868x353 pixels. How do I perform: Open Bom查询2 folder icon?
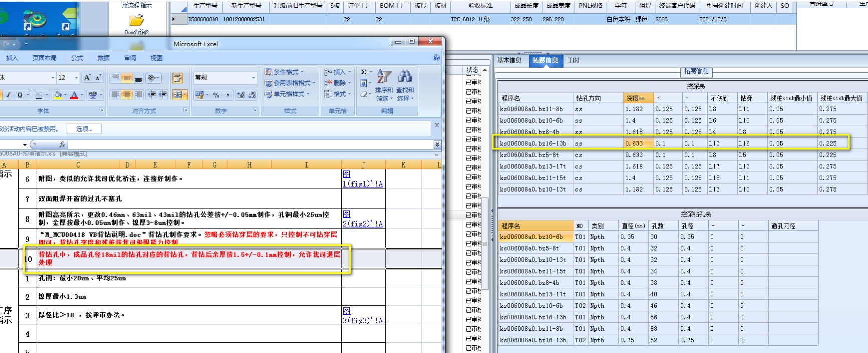tap(136, 21)
